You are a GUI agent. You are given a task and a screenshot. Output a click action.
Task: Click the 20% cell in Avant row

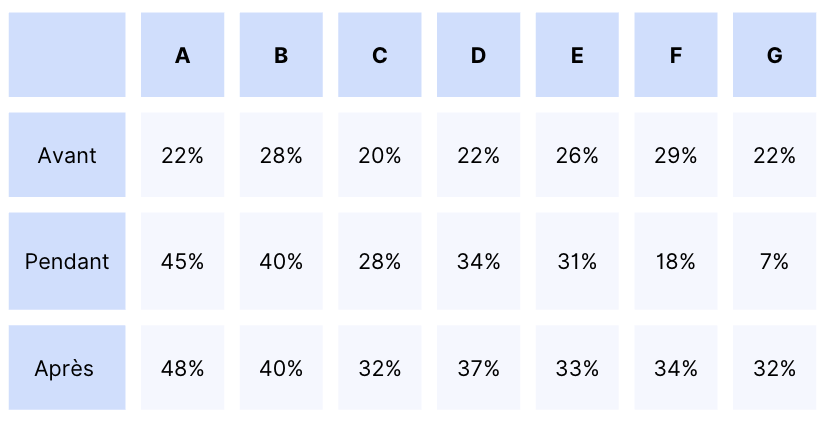380,155
